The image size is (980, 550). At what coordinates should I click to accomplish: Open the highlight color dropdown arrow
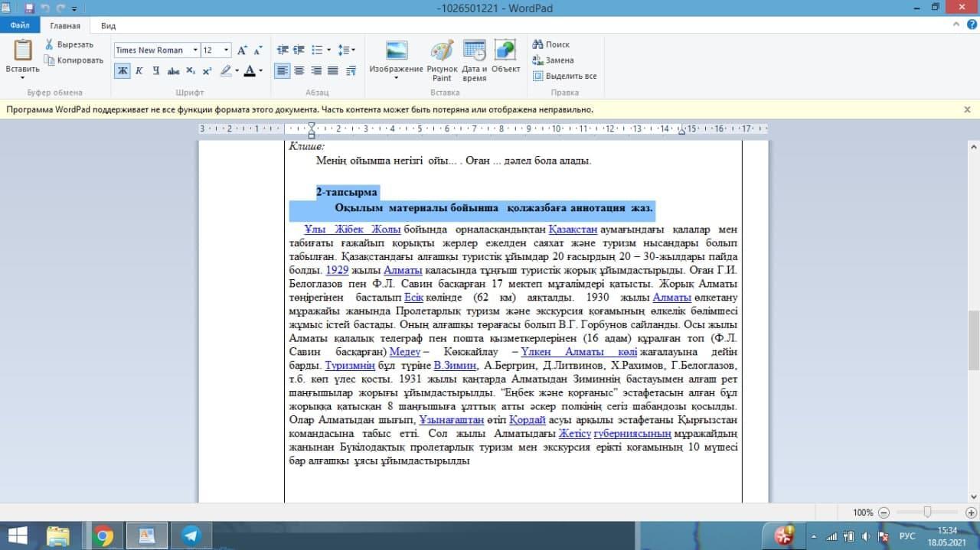click(237, 70)
